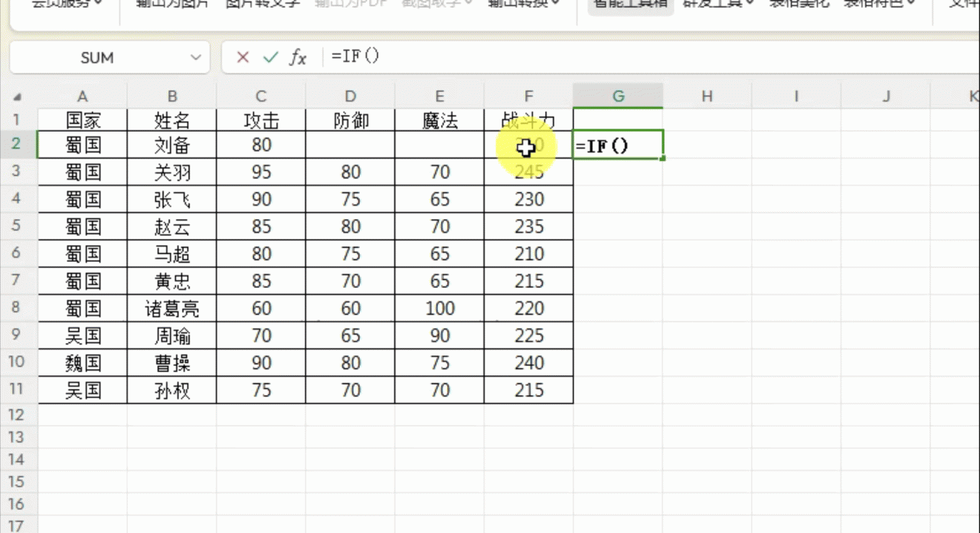Click 马超's combat power 210

529,253
